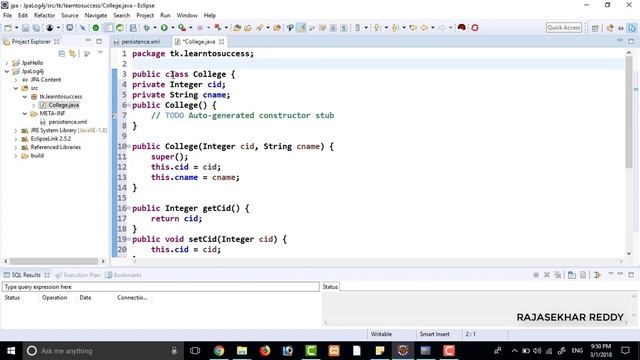The width and height of the screenshot is (640, 360).
Task: Open the Refactor menu
Action: 44,15
